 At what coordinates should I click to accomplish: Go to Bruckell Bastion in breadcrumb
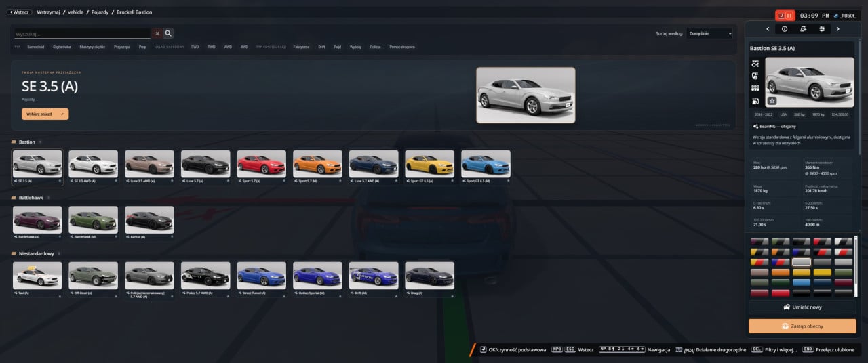[134, 12]
